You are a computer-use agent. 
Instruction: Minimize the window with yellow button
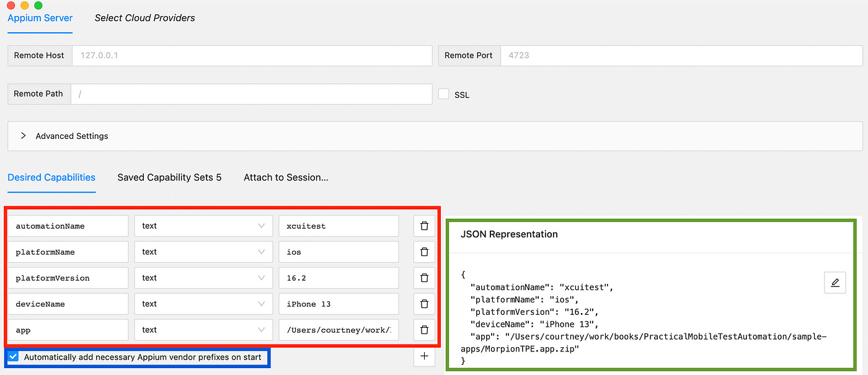pos(25,5)
